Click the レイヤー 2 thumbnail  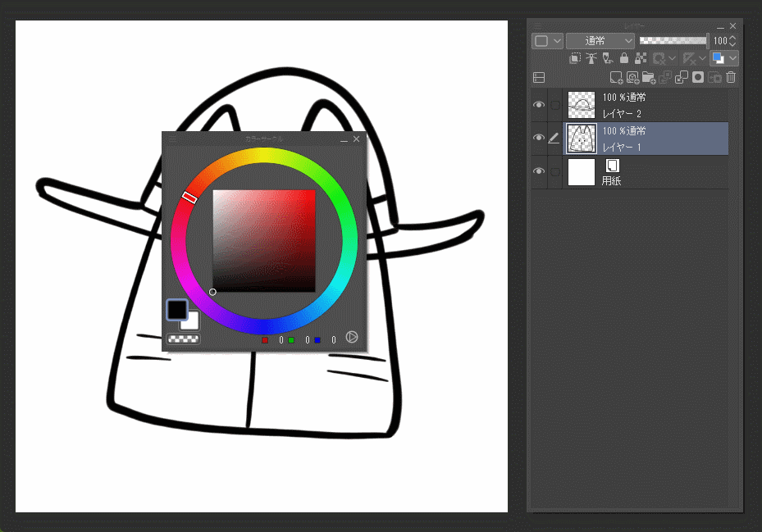coord(582,105)
